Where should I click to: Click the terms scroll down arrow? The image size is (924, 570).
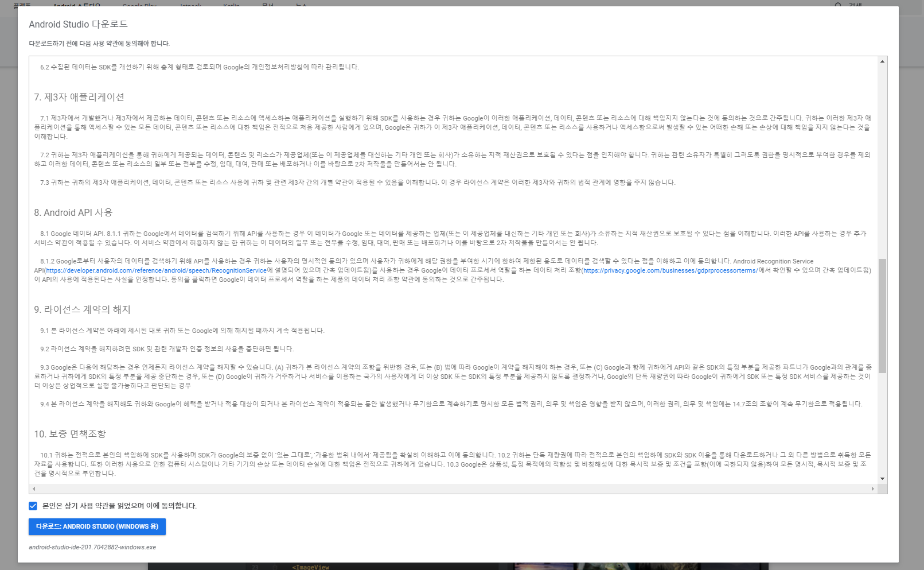click(x=882, y=479)
